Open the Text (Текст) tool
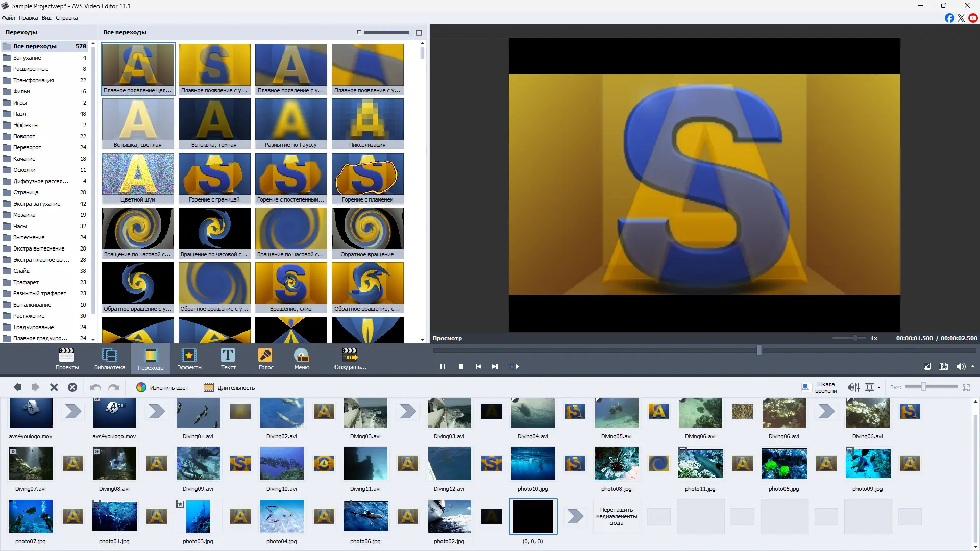The image size is (980, 551). [x=228, y=359]
